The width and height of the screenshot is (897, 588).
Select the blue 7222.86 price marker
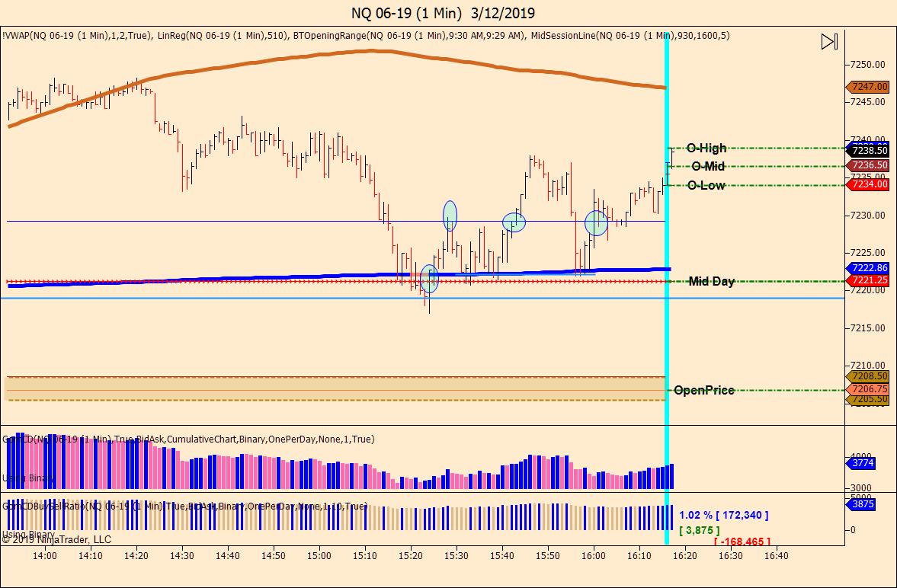tap(867, 267)
